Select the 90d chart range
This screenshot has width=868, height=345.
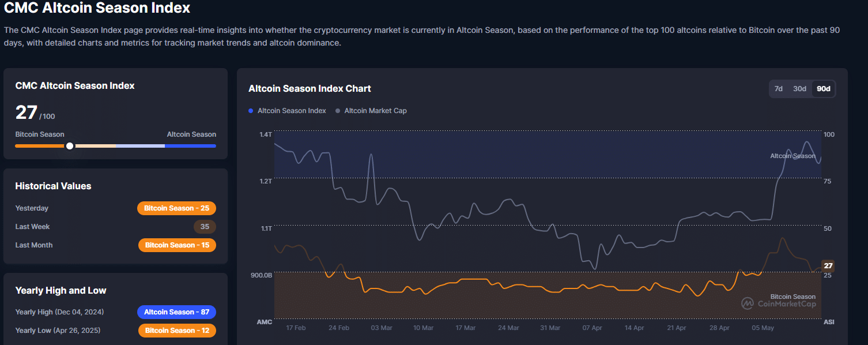tap(824, 89)
